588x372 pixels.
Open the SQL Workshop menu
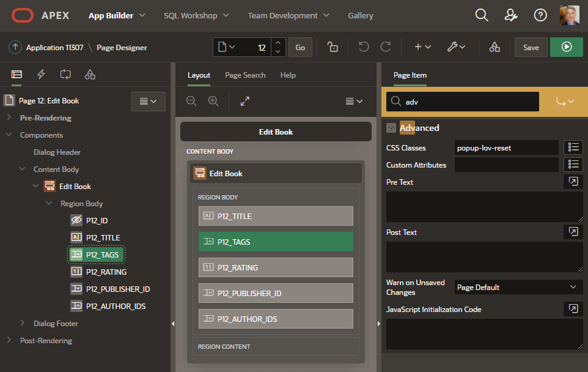click(x=196, y=15)
